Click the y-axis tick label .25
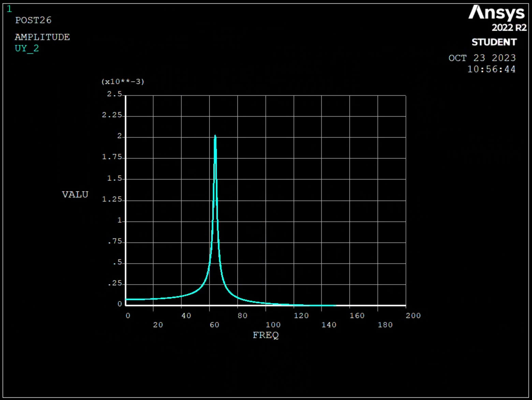 pos(115,283)
